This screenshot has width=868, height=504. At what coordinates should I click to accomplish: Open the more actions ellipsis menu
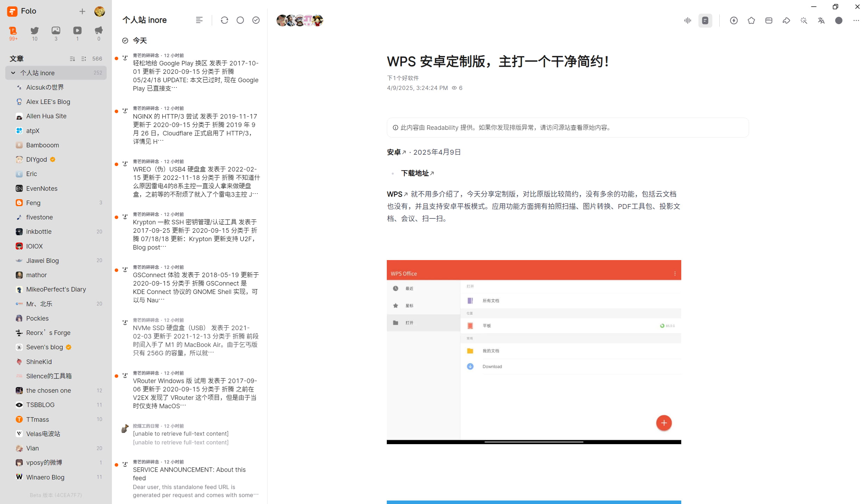pyautogui.click(x=856, y=21)
